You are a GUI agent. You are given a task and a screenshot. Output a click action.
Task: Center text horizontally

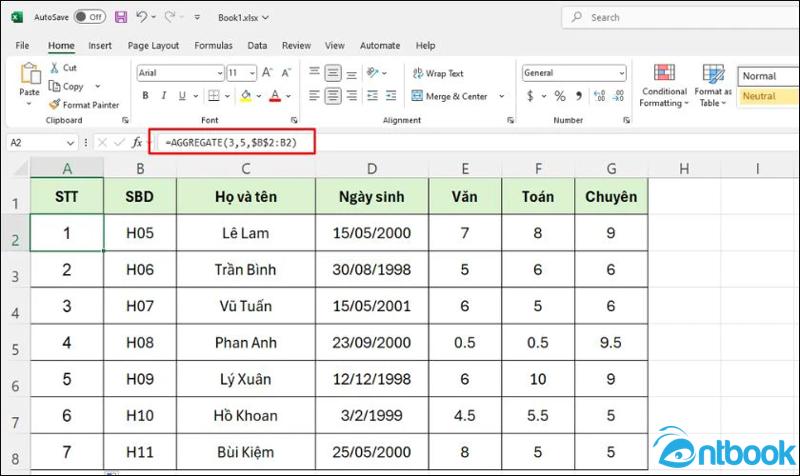(x=333, y=96)
